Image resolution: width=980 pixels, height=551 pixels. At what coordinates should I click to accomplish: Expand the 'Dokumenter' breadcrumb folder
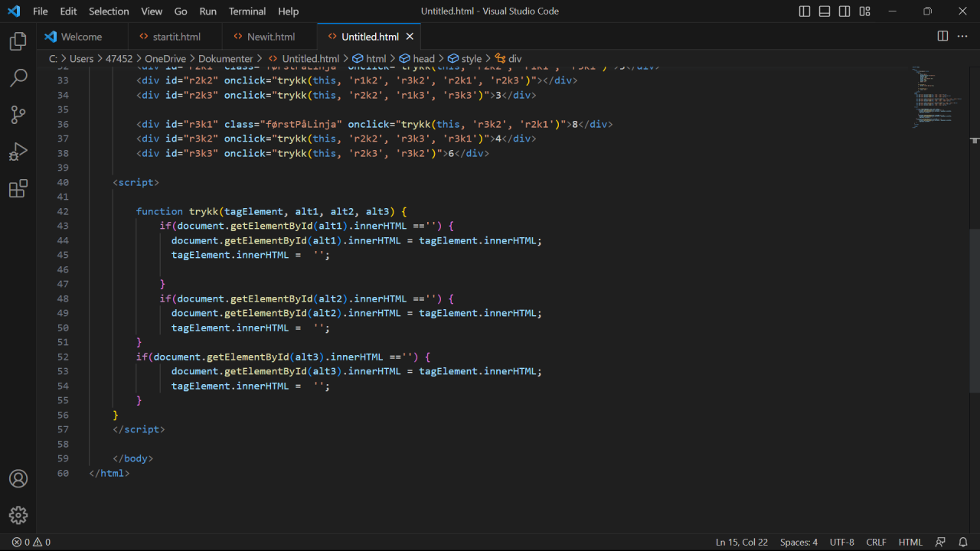pyautogui.click(x=225, y=58)
